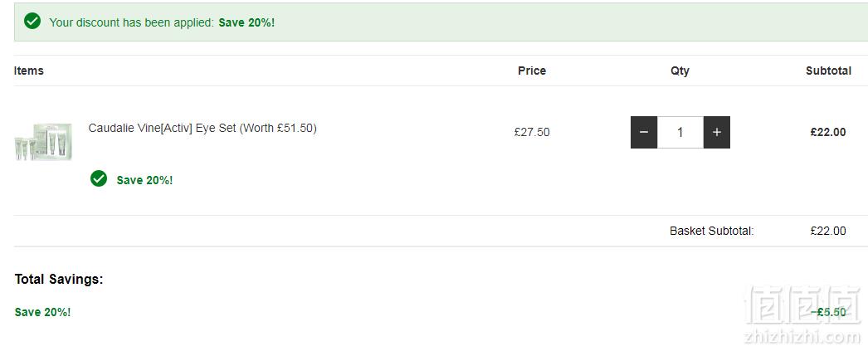Click the Save 20%! entry under Total Savings

click(x=42, y=312)
